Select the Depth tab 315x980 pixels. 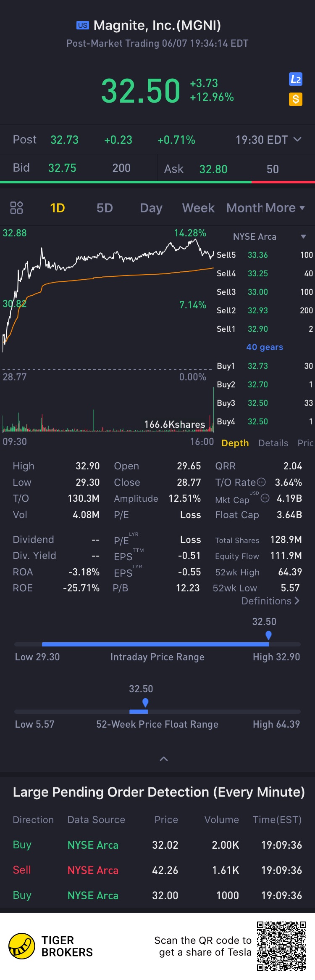tap(235, 443)
